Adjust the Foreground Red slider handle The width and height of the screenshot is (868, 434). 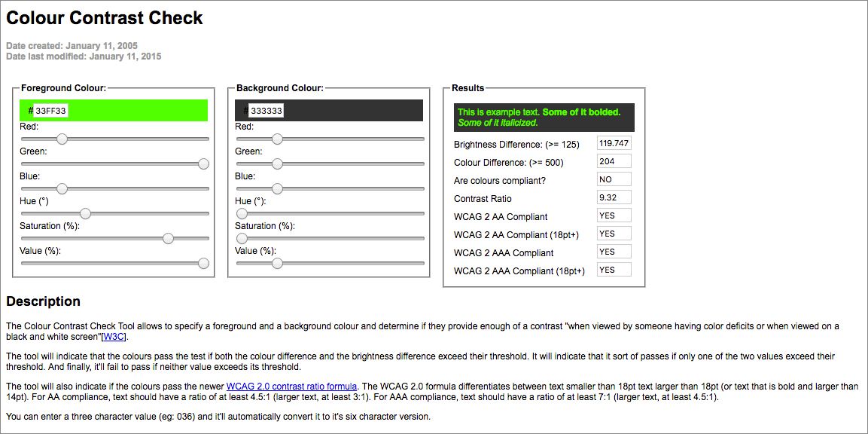click(x=62, y=139)
